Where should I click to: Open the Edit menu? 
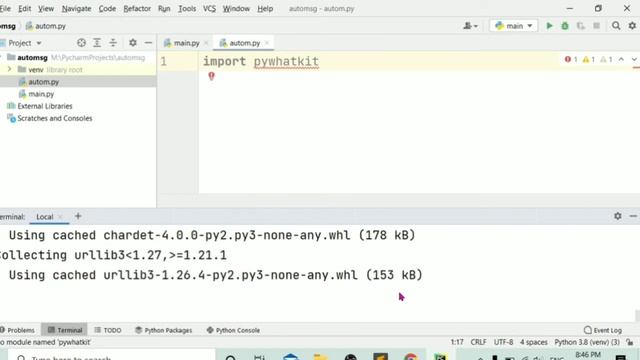[x=24, y=9]
